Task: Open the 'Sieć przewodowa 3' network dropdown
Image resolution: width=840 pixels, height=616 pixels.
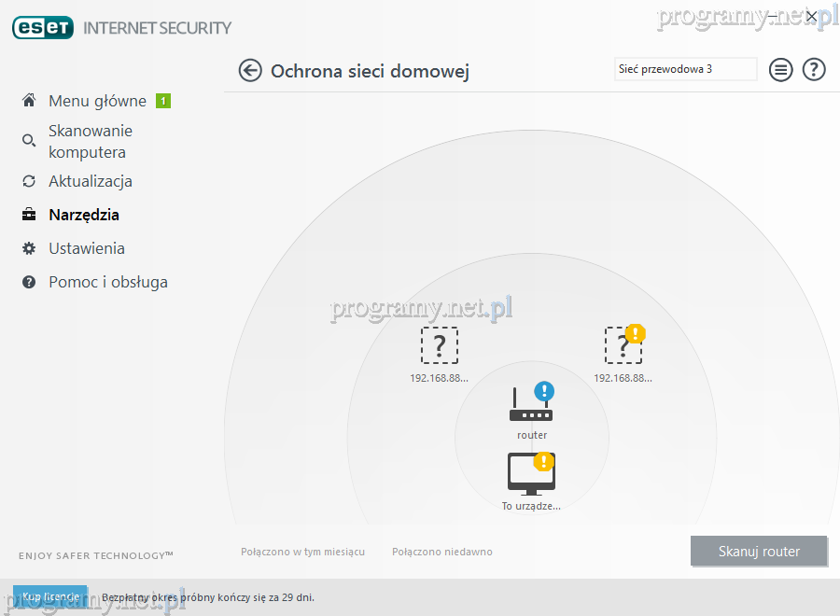Action: [x=685, y=69]
